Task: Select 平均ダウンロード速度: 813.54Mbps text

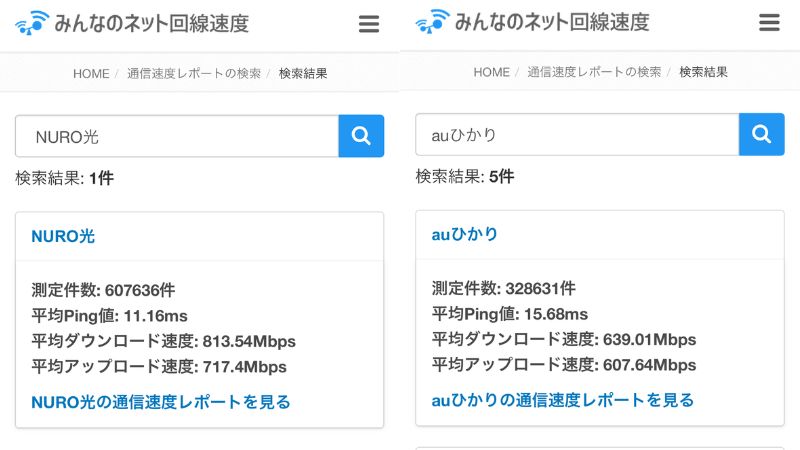Action: point(163,341)
